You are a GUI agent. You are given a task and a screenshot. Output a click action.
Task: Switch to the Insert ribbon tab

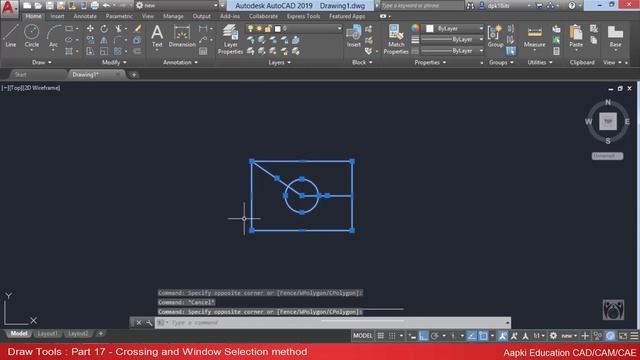coord(57,16)
